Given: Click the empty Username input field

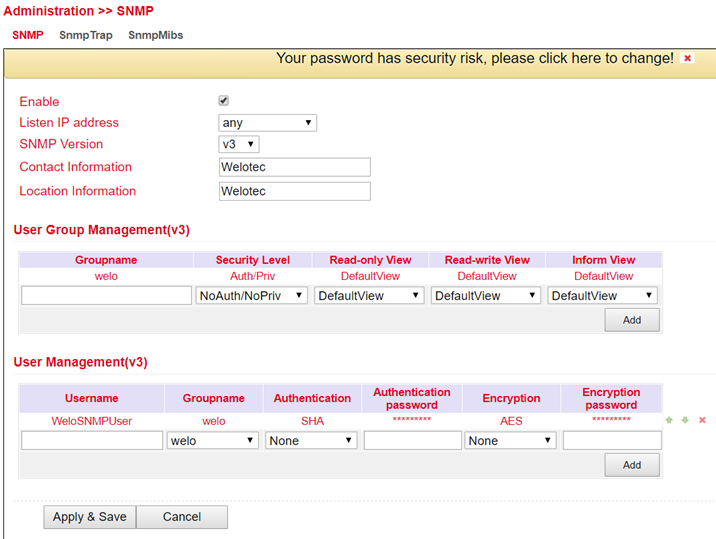Looking at the screenshot, I should pos(92,440).
